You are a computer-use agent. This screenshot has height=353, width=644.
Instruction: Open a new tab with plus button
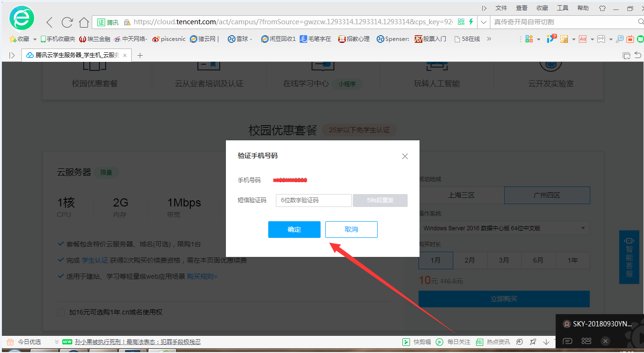click(140, 56)
